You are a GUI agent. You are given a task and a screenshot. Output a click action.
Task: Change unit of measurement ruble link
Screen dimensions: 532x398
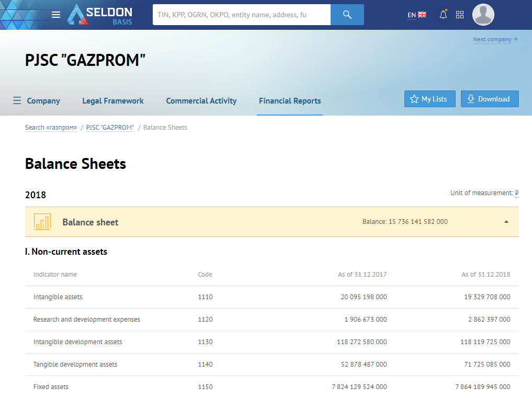coord(517,193)
